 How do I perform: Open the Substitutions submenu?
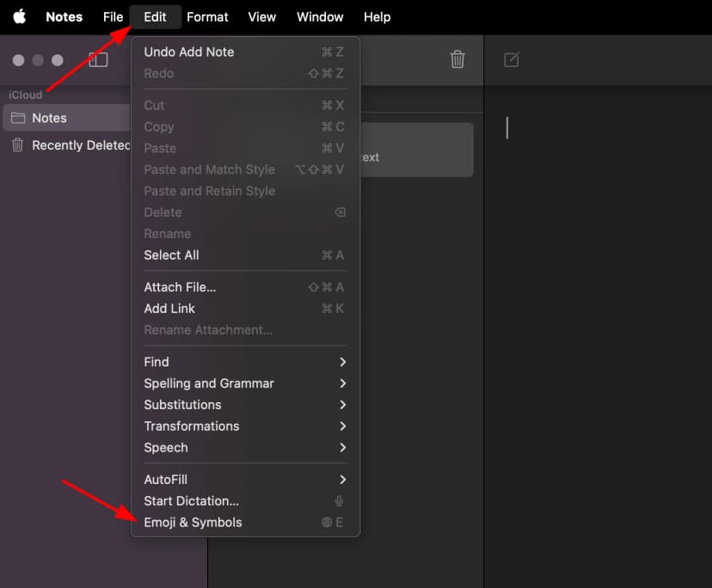click(x=182, y=404)
